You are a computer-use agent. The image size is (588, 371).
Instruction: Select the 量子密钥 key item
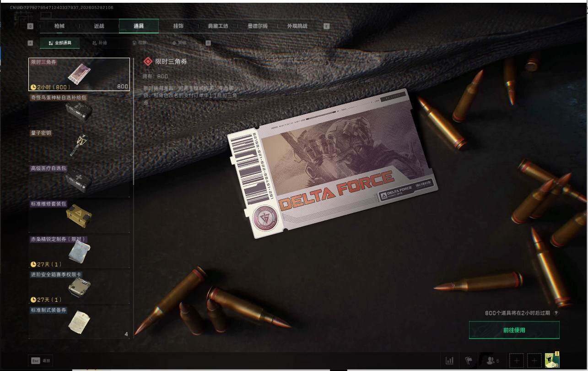tap(79, 145)
